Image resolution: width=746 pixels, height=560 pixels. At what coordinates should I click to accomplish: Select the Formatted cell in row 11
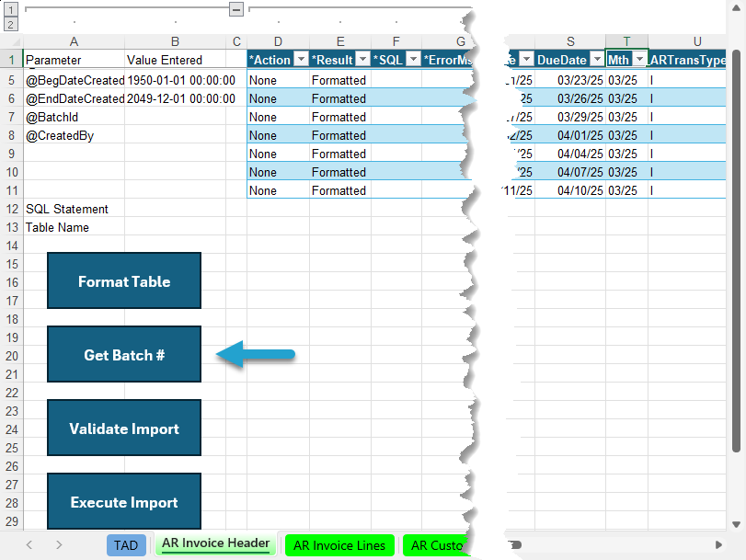(x=340, y=190)
